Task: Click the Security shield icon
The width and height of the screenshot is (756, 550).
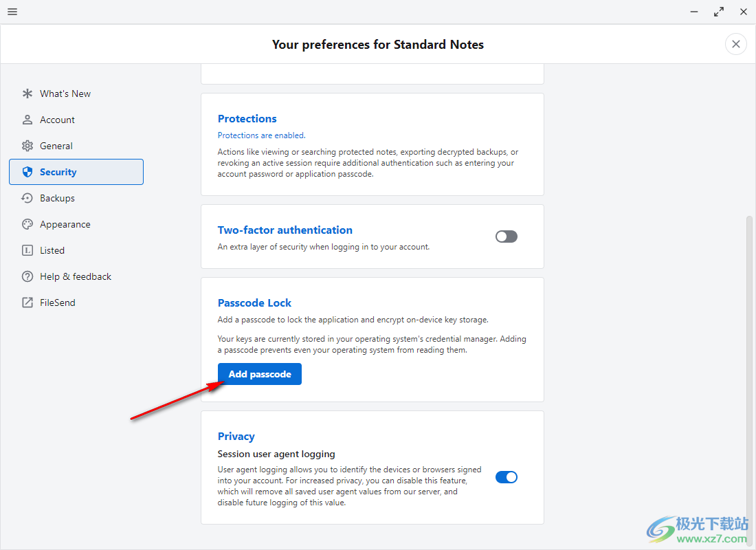Action: (27, 172)
